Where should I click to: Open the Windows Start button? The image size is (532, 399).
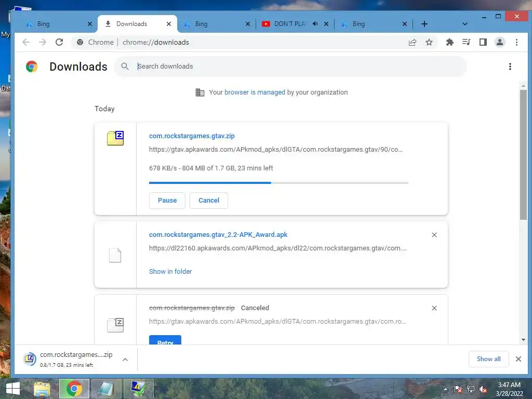point(13,389)
